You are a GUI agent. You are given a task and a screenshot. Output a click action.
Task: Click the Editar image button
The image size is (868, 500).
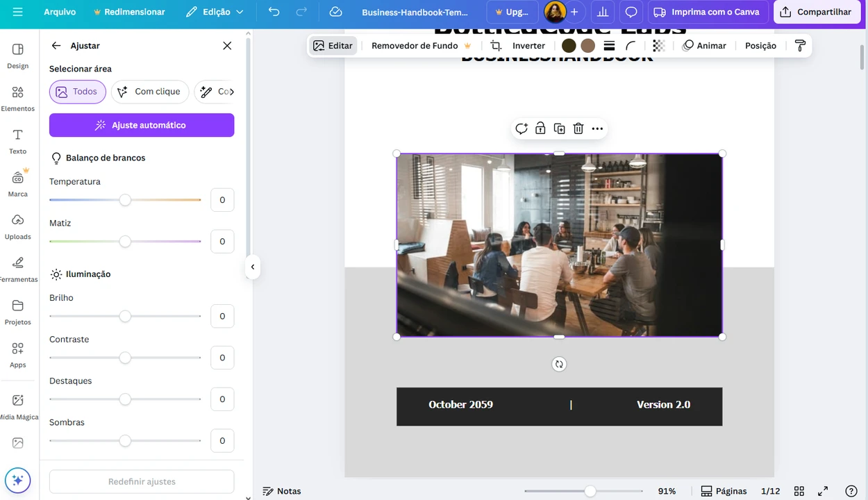[x=333, y=46]
